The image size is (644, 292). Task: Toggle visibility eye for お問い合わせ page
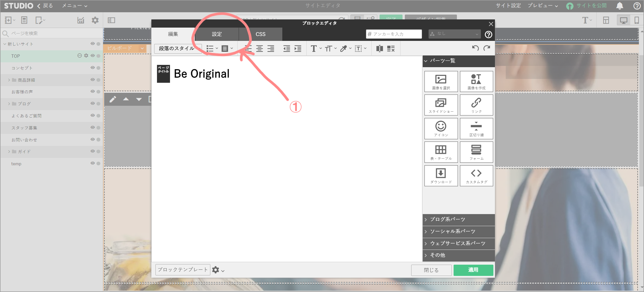click(92, 139)
